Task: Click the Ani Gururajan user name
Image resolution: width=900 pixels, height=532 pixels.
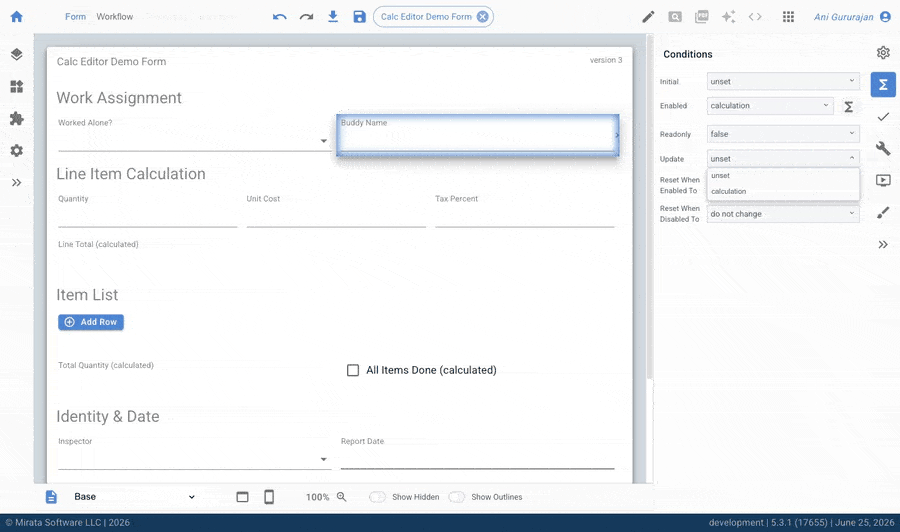Action: [843, 17]
